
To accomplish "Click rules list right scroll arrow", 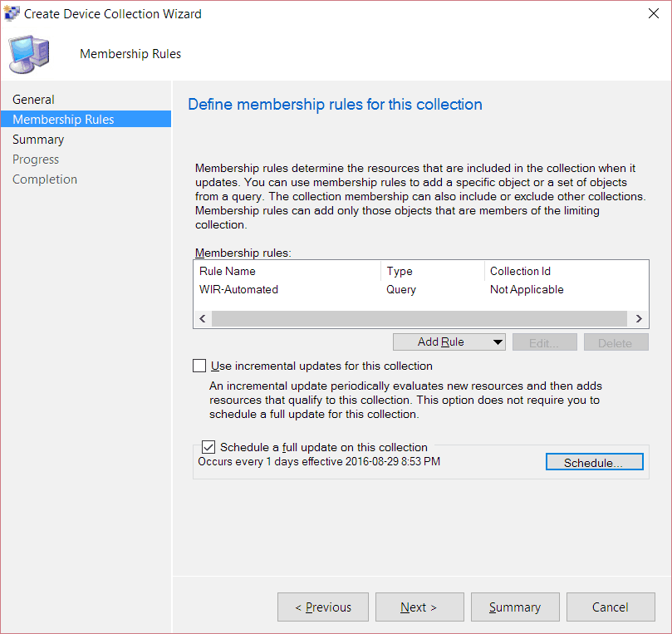I will point(639,318).
